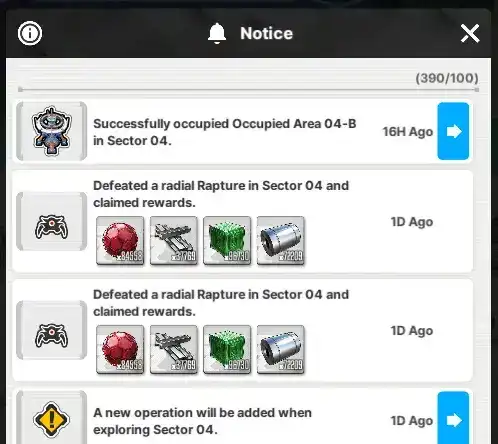This screenshot has height=444, width=498.
Task: Select green cube reward in first Rapture notice
Action: click(x=227, y=241)
